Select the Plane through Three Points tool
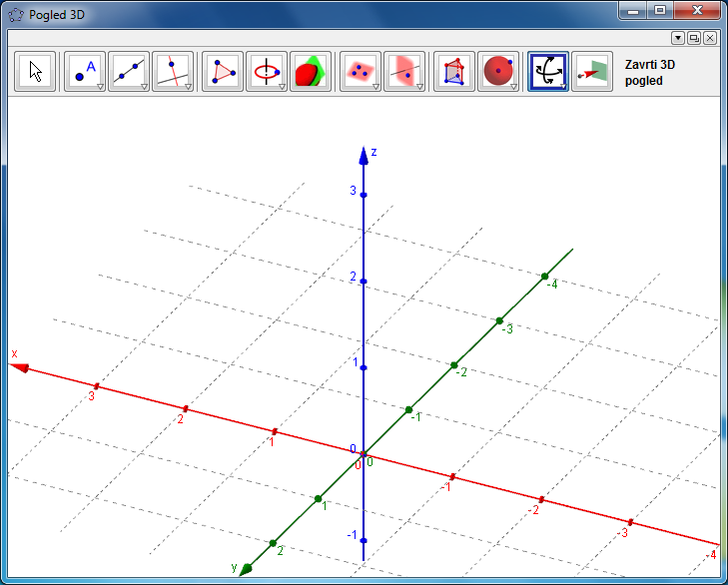This screenshot has width=728, height=585. pyautogui.click(x=361, y=72)
